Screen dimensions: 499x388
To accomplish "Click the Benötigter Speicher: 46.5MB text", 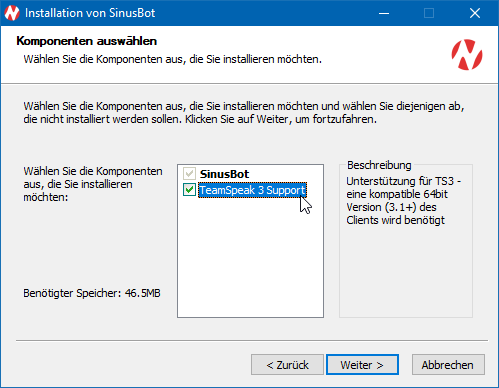I will click(x=92, y=293).
